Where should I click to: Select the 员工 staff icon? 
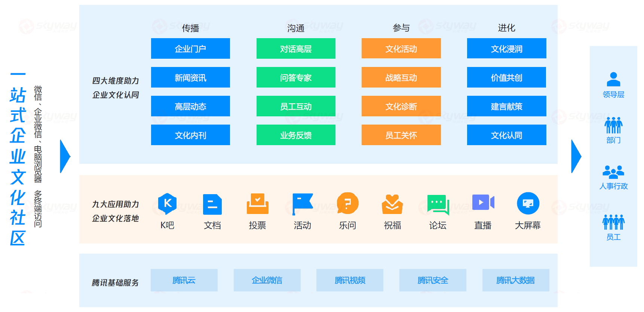613,222
